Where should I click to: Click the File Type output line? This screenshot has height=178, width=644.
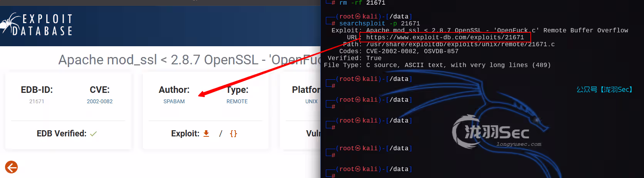(x=437, y=65)
